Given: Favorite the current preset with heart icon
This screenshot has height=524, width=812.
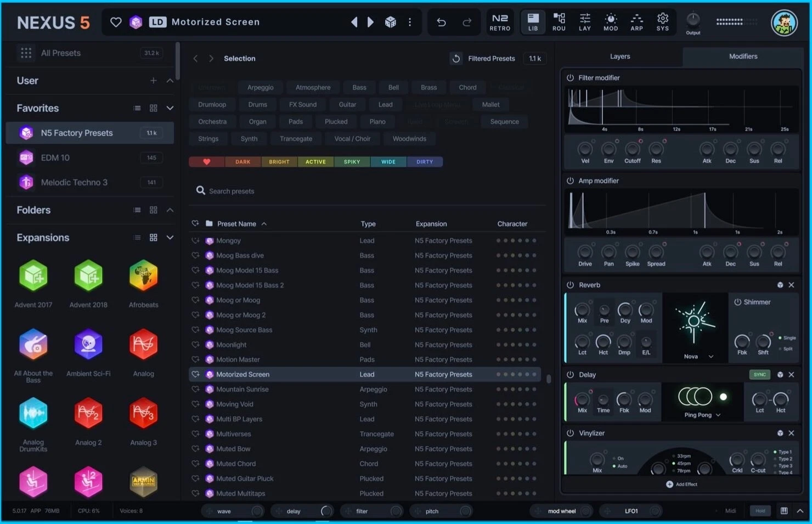Looking at the screenshot, I should [x=116, y=22].
